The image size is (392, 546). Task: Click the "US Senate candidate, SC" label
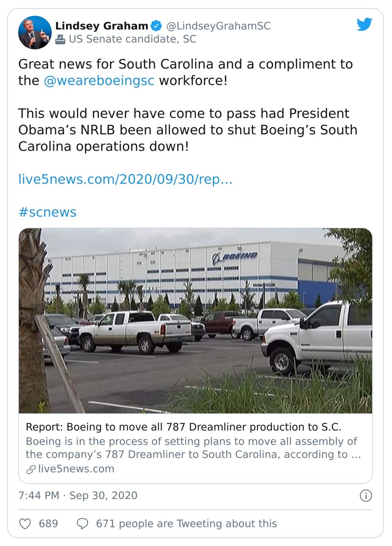click(x=133, y=40)
